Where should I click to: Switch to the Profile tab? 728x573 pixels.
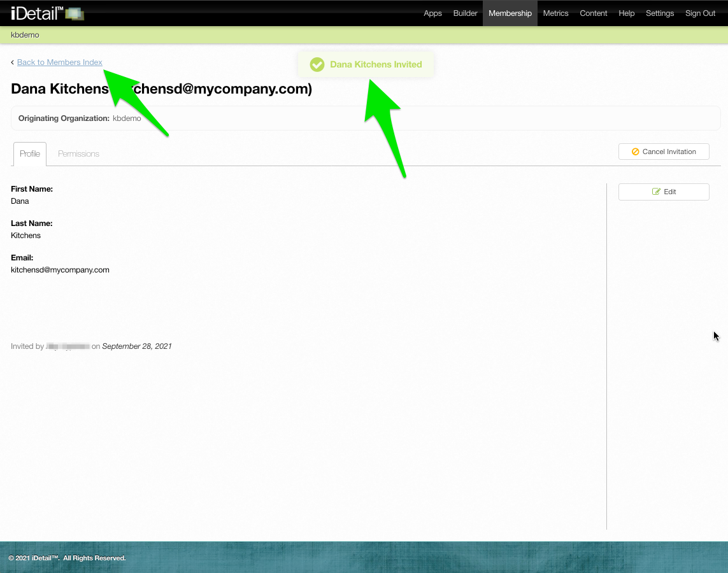pyautogui.click(x=30, y=153)
